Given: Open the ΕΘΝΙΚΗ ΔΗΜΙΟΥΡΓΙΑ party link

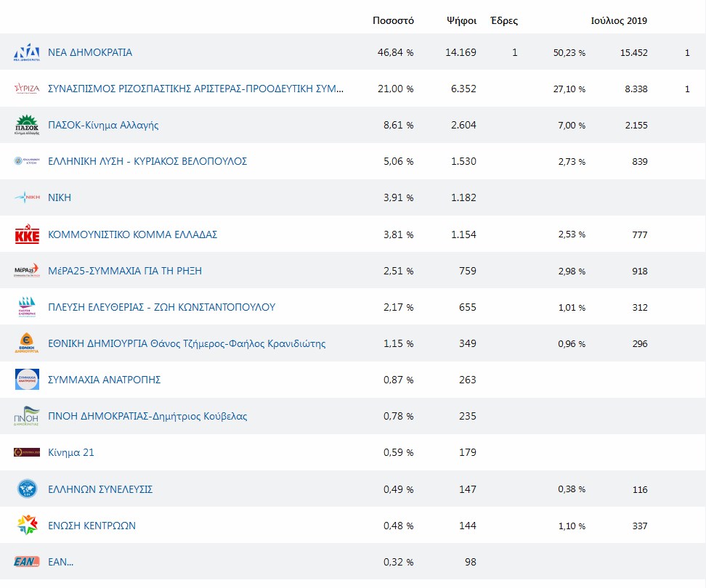Looking at the screenshot, I should (187, 343).
